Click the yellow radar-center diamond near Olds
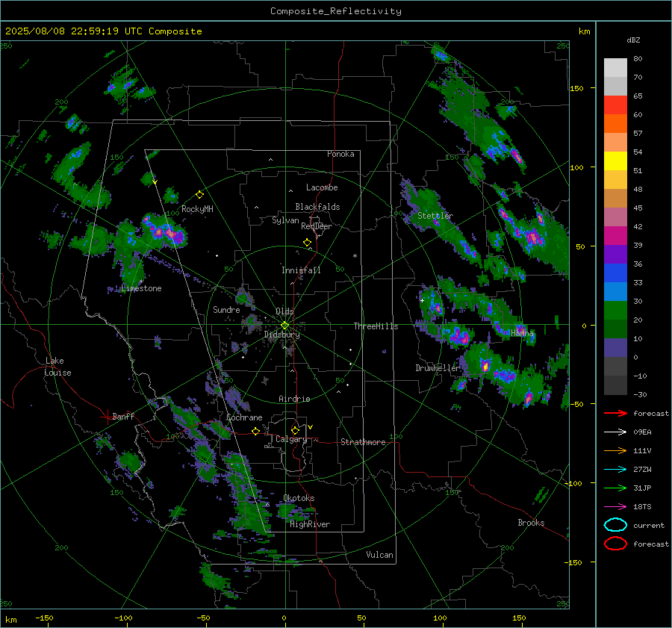Image resolution: width=672 pixels, height=628 pixels. [x=284, y=326]
